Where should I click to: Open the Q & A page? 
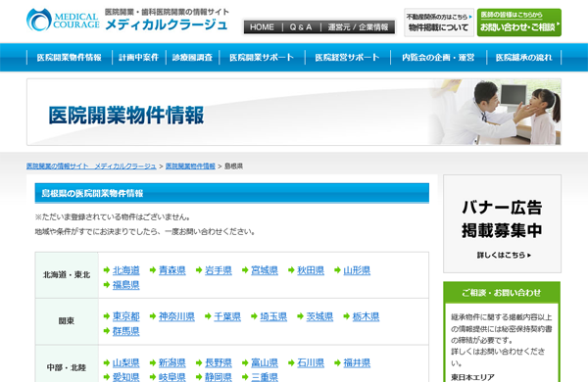[301, 27]
